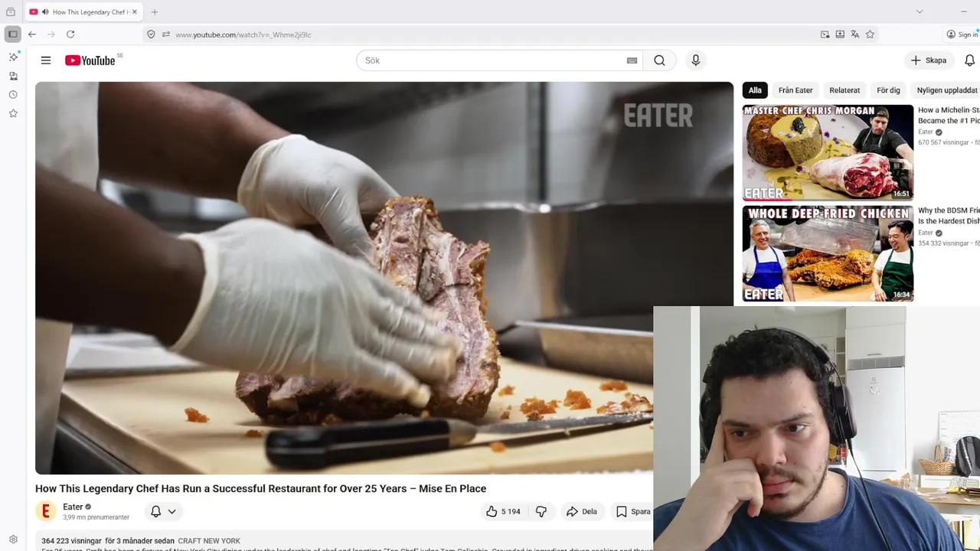Screen dimensions: 980x551
Task: Open a new tab with plus button
Action: (x=155, y=12)
